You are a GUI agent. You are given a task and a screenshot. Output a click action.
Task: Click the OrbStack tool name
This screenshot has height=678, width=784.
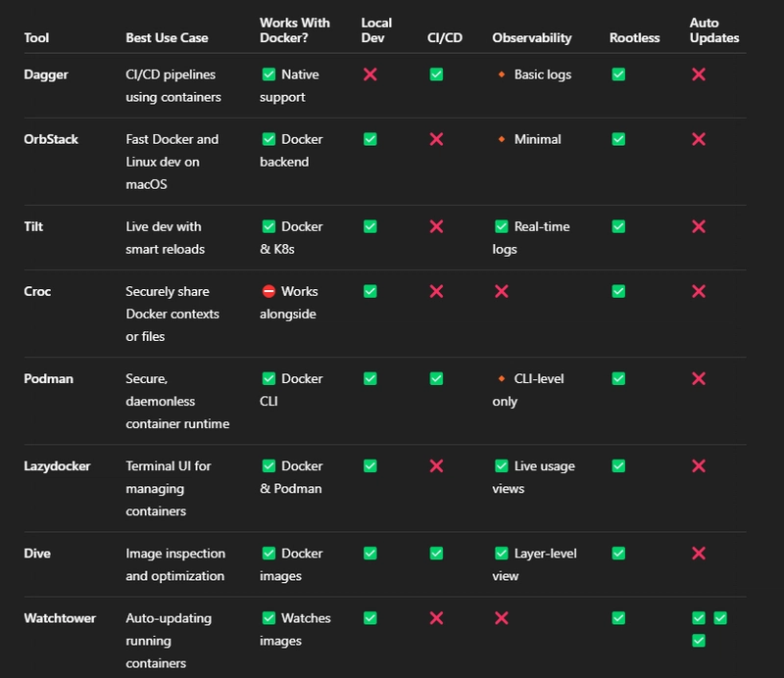tap(51, 139)
